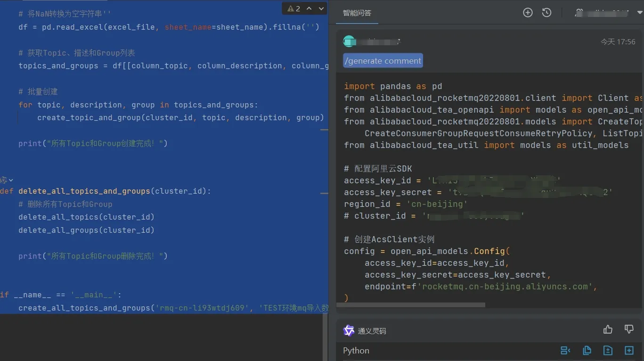This screenshot has width=644, height=361.
Task: Click the 'import pandas as pd' line
Action: [393, 86]
